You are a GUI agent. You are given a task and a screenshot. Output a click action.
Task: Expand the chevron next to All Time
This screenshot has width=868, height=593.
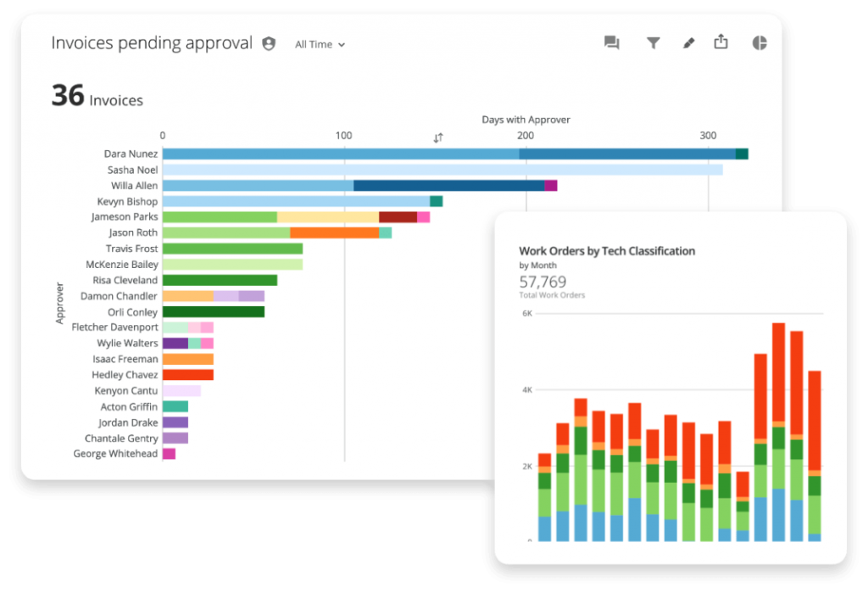click(x=341, y=45)
